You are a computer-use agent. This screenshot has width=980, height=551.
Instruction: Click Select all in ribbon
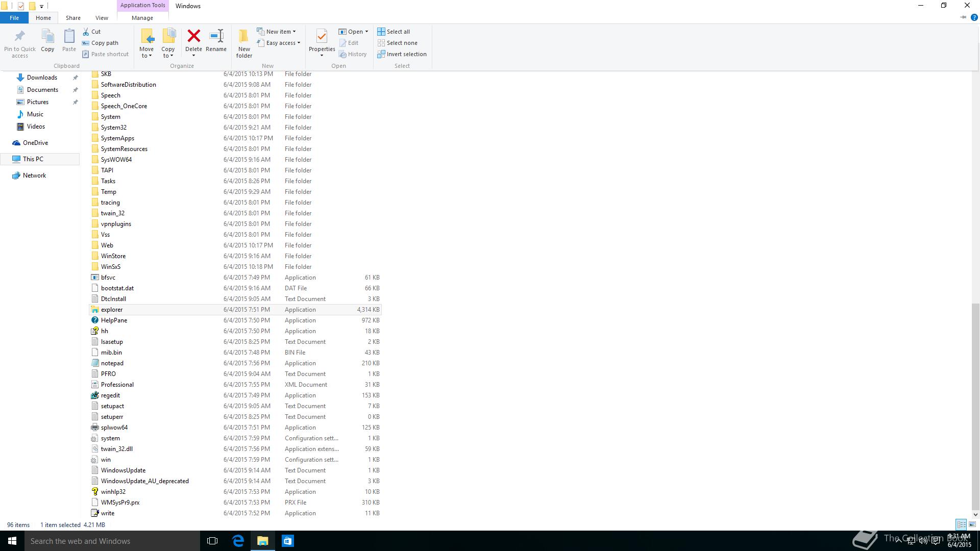click(x=394, y=32)
